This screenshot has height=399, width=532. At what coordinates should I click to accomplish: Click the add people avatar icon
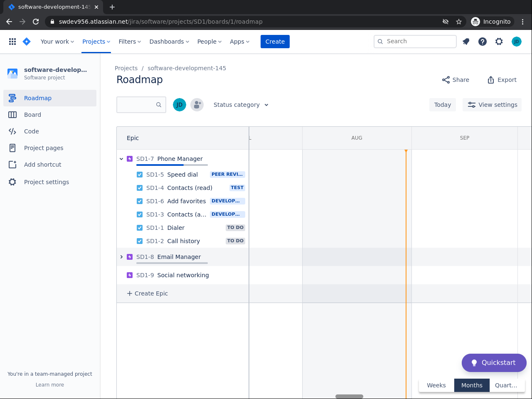coord(197,105)
